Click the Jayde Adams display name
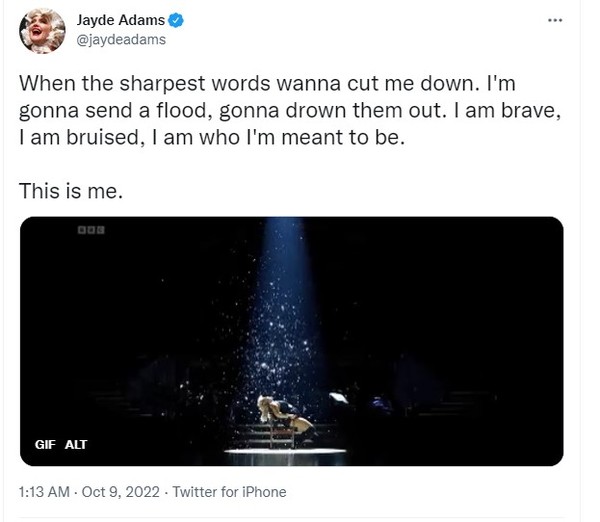Image resolution: width=600 pixels, height=522 pixels. [120, 21]
